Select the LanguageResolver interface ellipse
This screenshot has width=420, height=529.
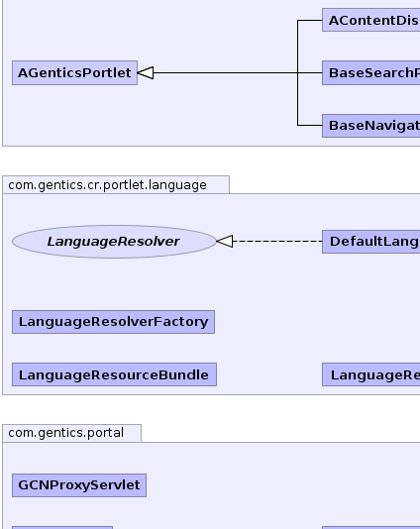(x=114, y=242)
